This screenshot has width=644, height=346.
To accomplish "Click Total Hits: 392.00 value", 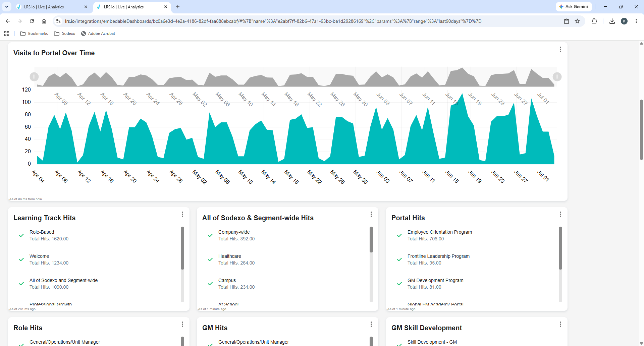I will [236, 239].
